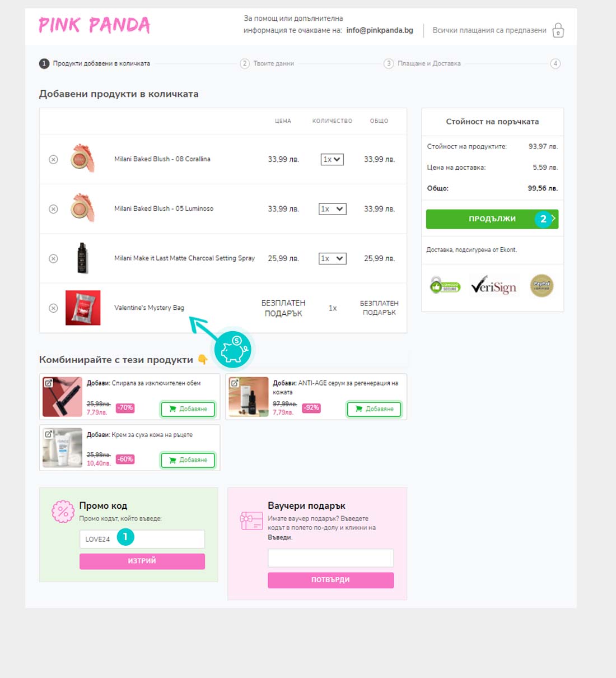
Task: Click the gift voucher code input field
Action: pos(331,558)
